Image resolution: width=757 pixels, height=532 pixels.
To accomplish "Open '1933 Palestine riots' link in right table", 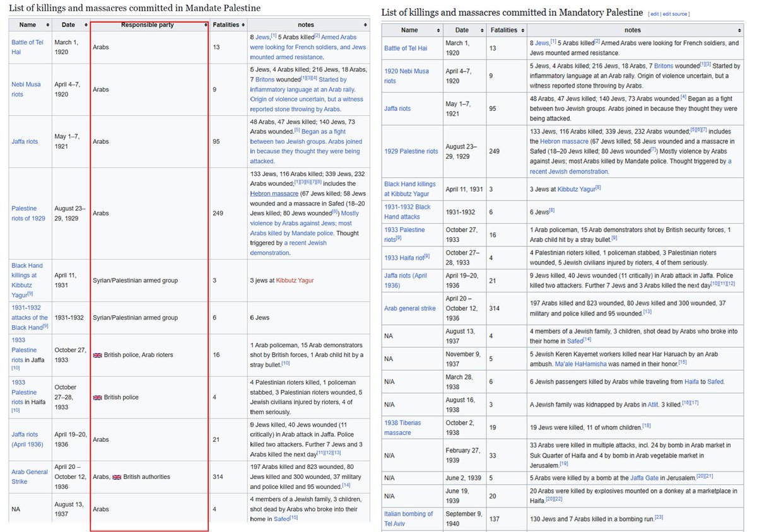I will click(404, 234).
